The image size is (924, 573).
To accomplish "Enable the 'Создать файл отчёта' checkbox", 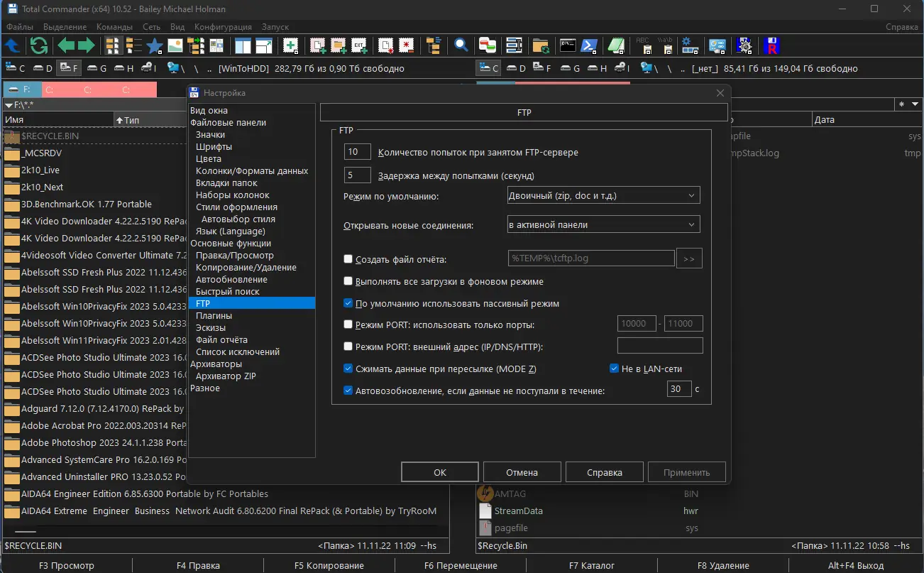I will [348, 259].
